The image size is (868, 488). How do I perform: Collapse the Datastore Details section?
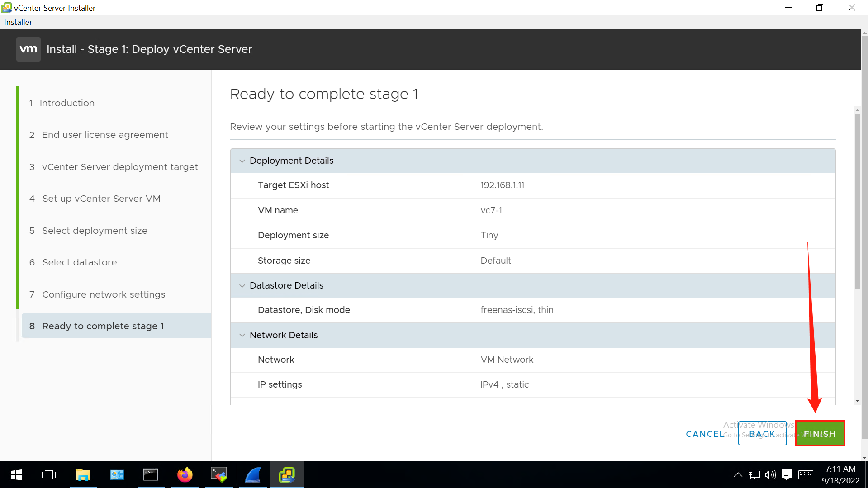[242, 286]
